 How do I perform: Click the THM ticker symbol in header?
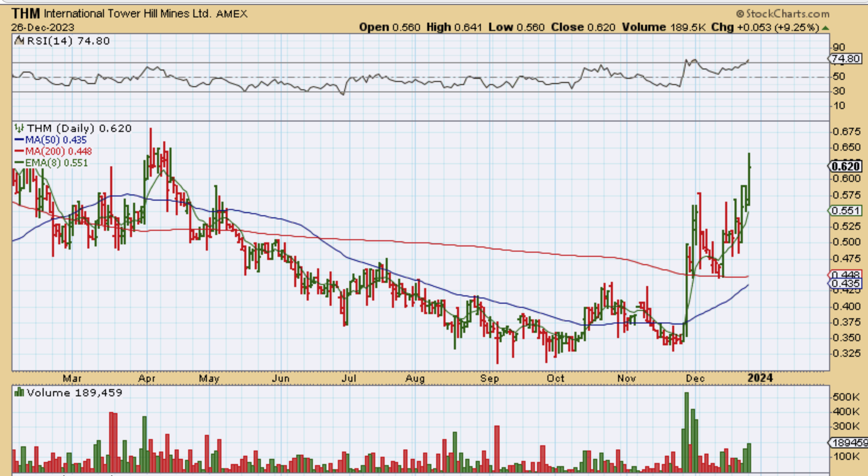[26, 13]
